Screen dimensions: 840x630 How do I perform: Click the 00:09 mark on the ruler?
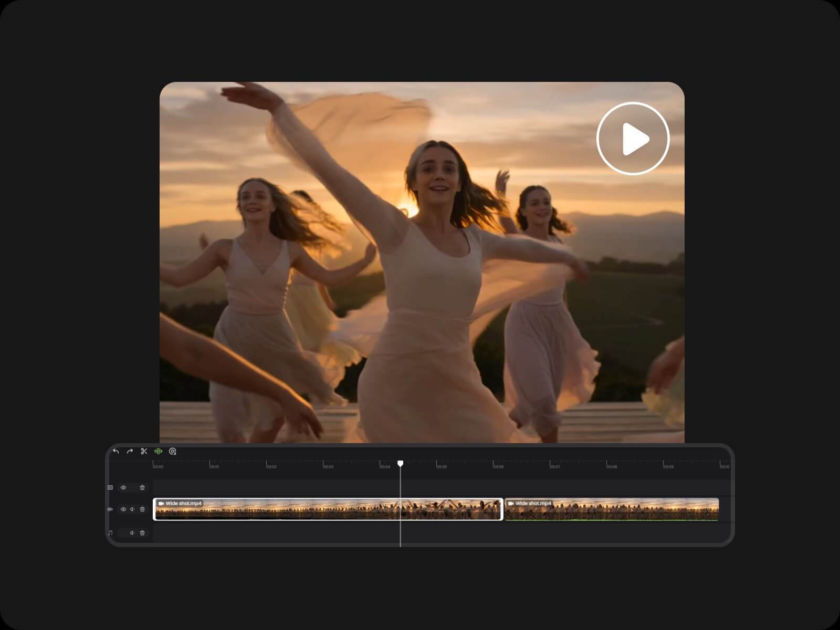point(668,466)
